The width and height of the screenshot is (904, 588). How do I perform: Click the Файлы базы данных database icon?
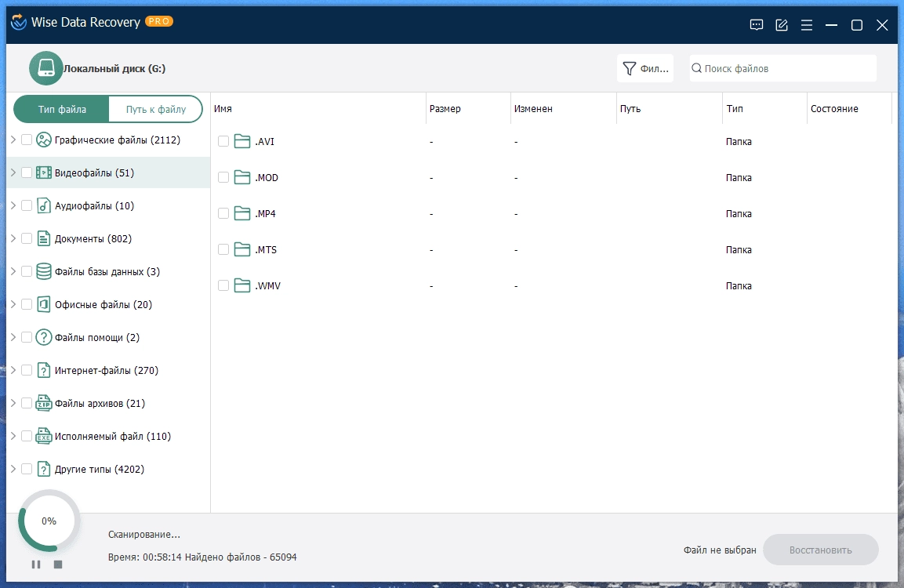(44, 271)
